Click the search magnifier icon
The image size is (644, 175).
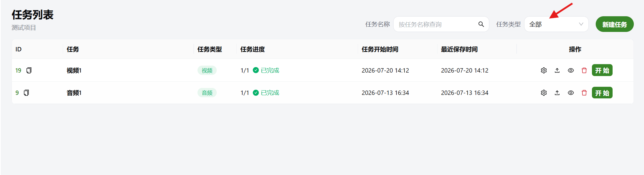click(x=481, y=24)
